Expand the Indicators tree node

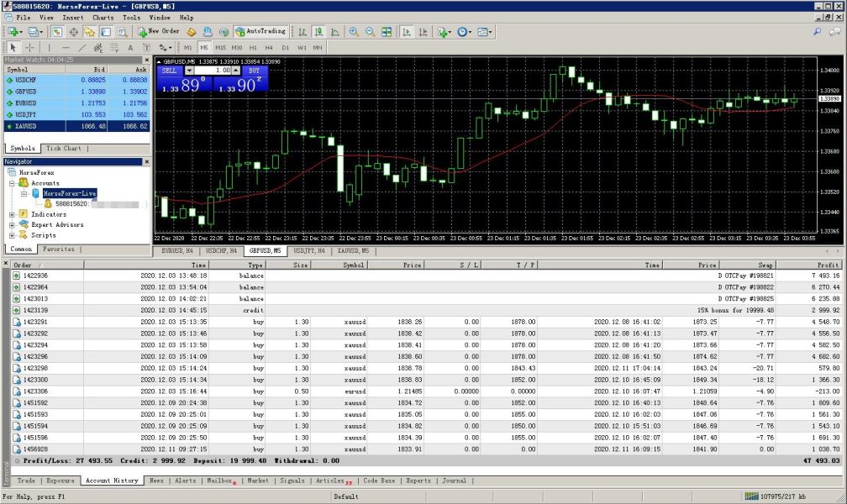pos(12,214)
